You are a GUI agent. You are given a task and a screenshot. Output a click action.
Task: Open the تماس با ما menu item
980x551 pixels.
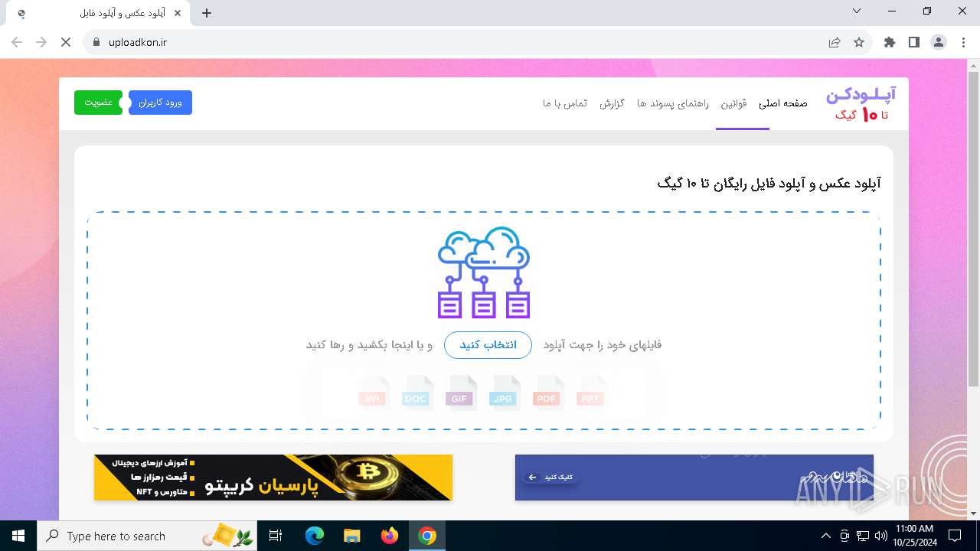[x=565, y=103]
